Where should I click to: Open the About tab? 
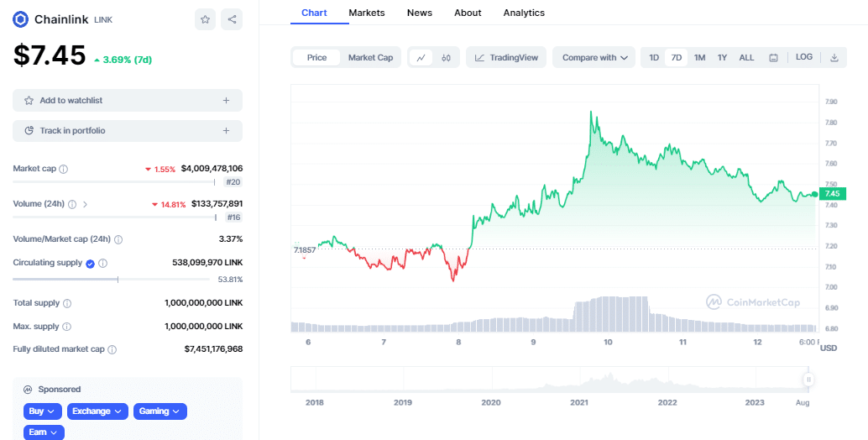468,13
